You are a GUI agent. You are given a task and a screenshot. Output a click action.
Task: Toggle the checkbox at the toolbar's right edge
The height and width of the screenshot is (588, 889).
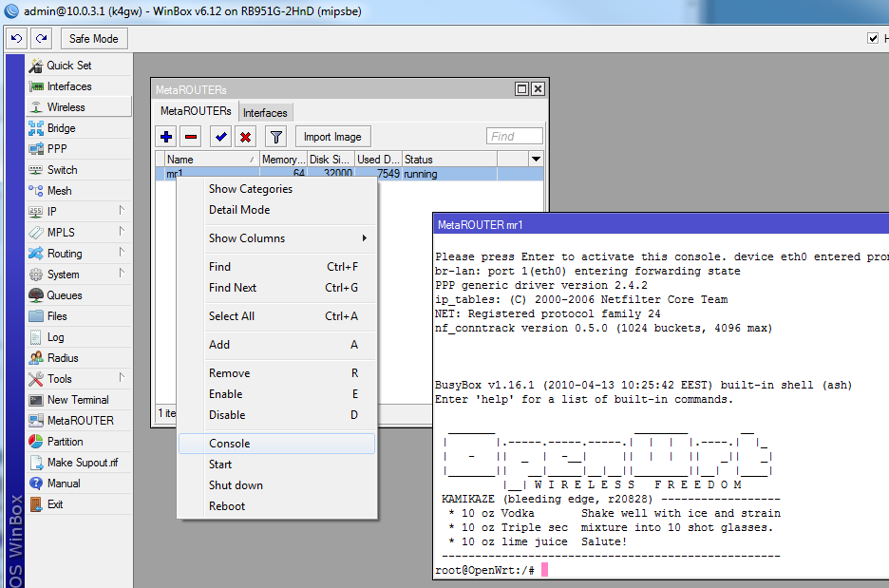tap(873, 38)
